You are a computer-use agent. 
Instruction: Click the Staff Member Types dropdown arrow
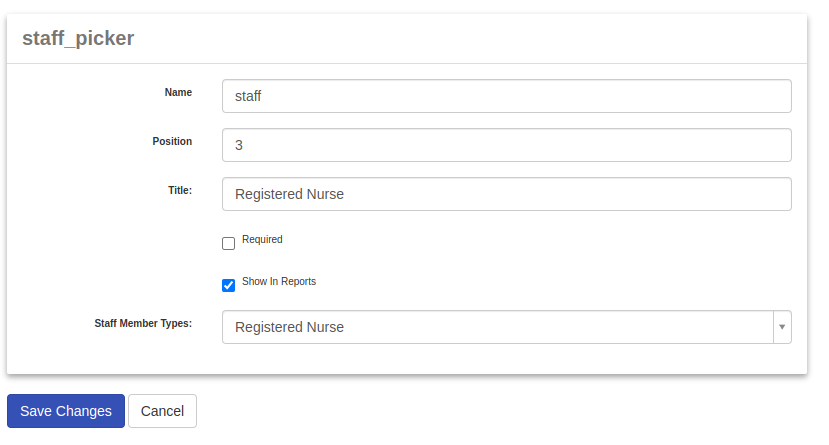click(782, 327)
